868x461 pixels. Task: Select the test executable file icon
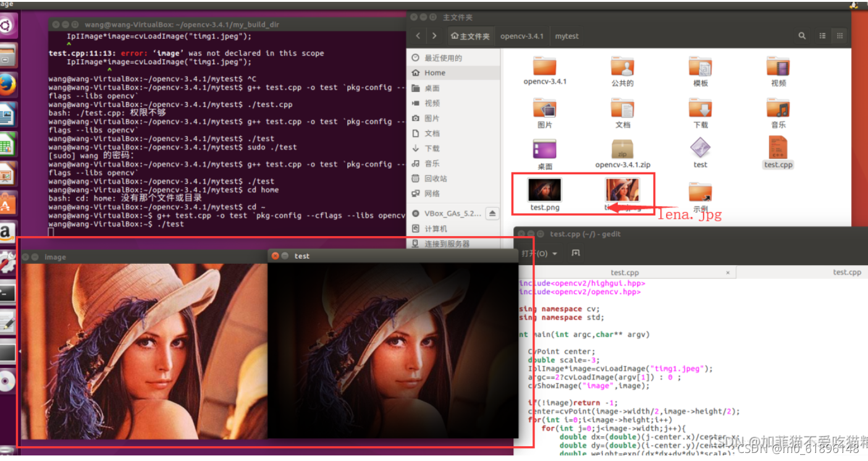pos(701,148)
